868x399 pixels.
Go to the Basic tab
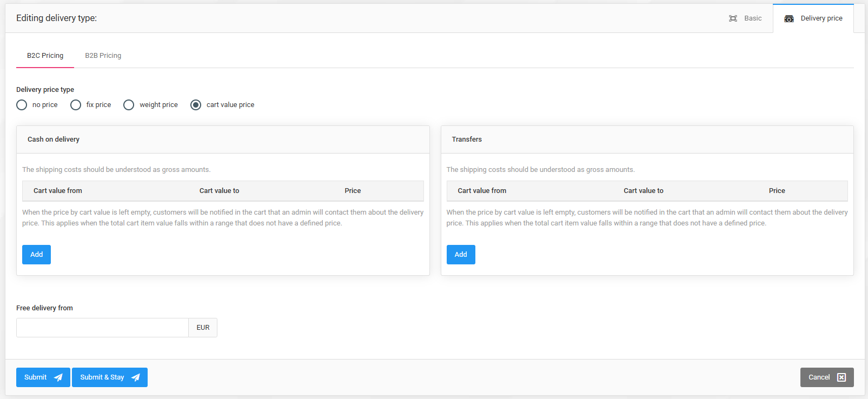[745, 18]
